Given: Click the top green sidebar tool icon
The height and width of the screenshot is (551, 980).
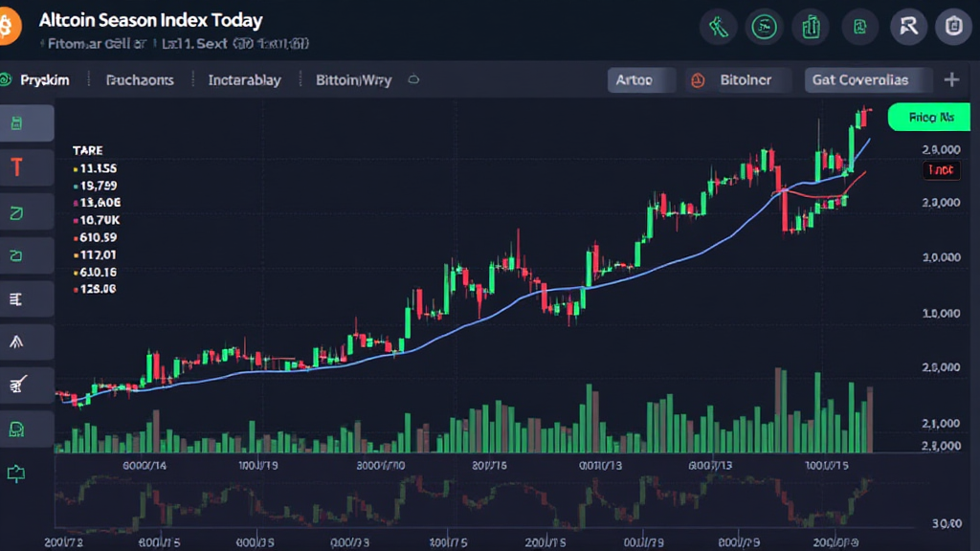Looking at the screenshot, I should click(17, 122).
